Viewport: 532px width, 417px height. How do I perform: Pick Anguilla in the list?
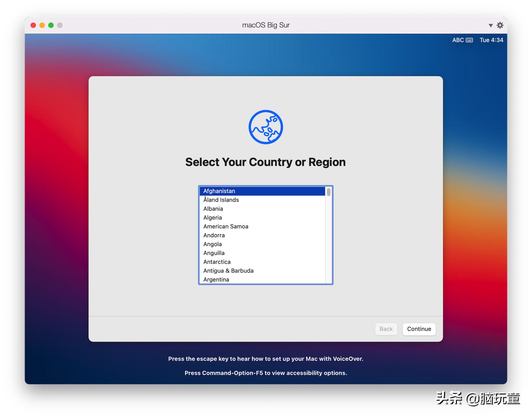(x=262, y=253)
